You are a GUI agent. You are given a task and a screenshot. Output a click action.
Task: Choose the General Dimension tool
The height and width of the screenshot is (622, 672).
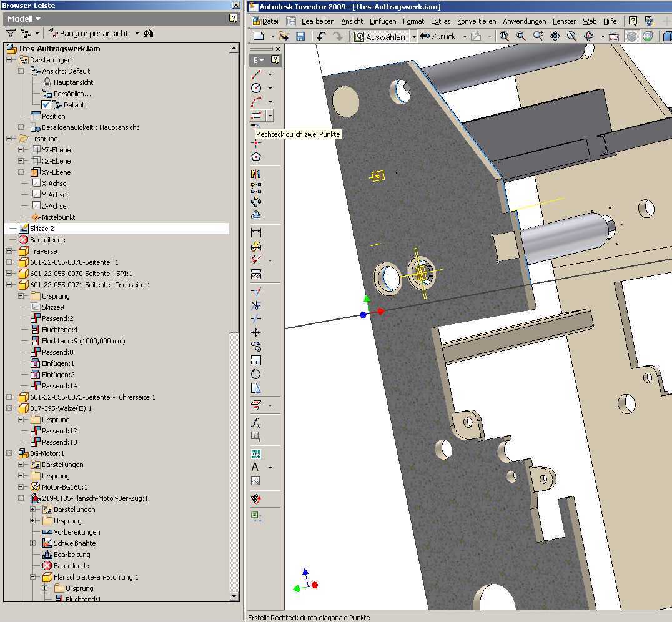[x=256, y=232]
